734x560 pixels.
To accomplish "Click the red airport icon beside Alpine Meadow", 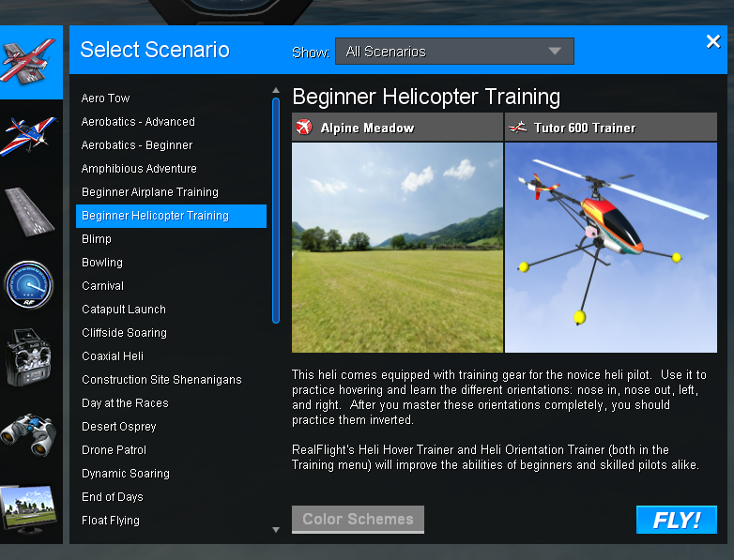I will tap(304, 127).
